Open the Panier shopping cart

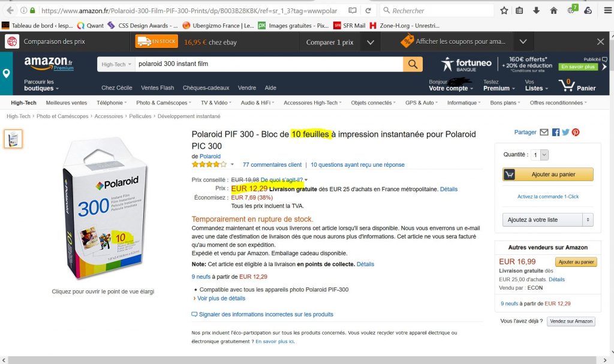577,85
